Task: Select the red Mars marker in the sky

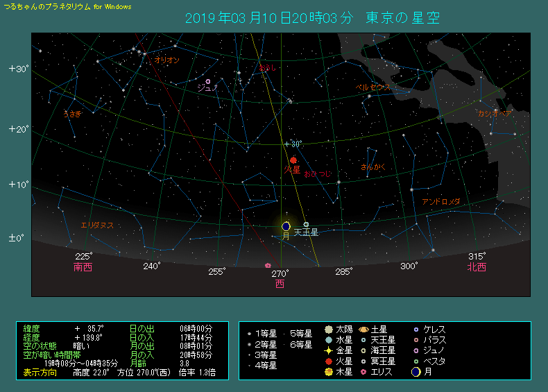Action: [293, 160]
